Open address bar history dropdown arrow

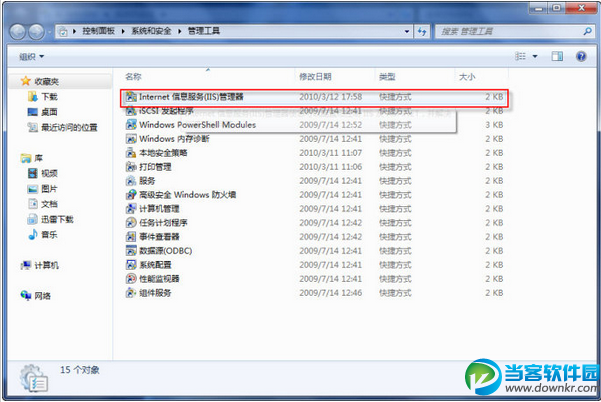(x=407, y=31)
